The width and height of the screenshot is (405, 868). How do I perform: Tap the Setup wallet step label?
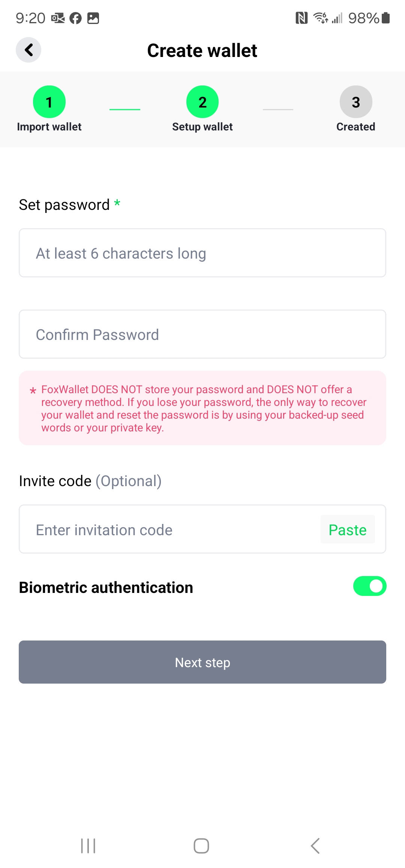click(x=202, y=127)
